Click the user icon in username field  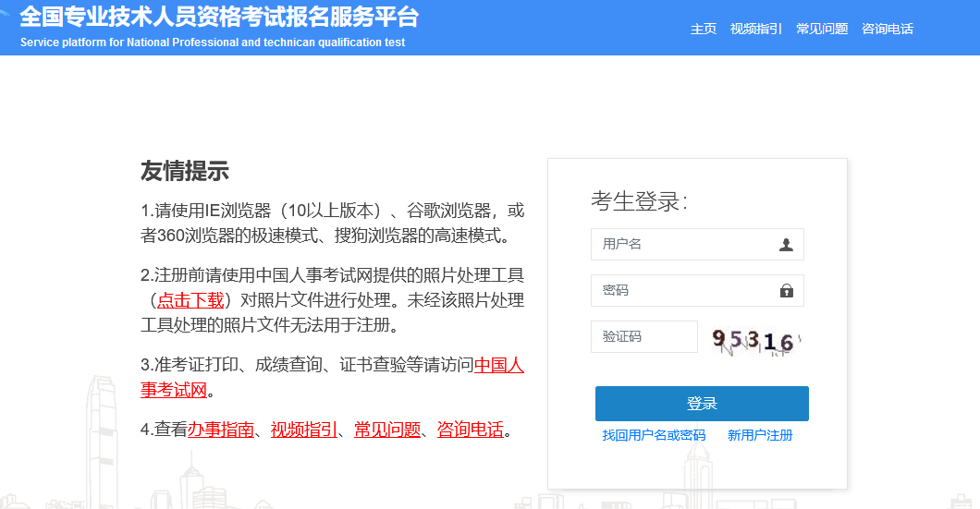[786, 245]
